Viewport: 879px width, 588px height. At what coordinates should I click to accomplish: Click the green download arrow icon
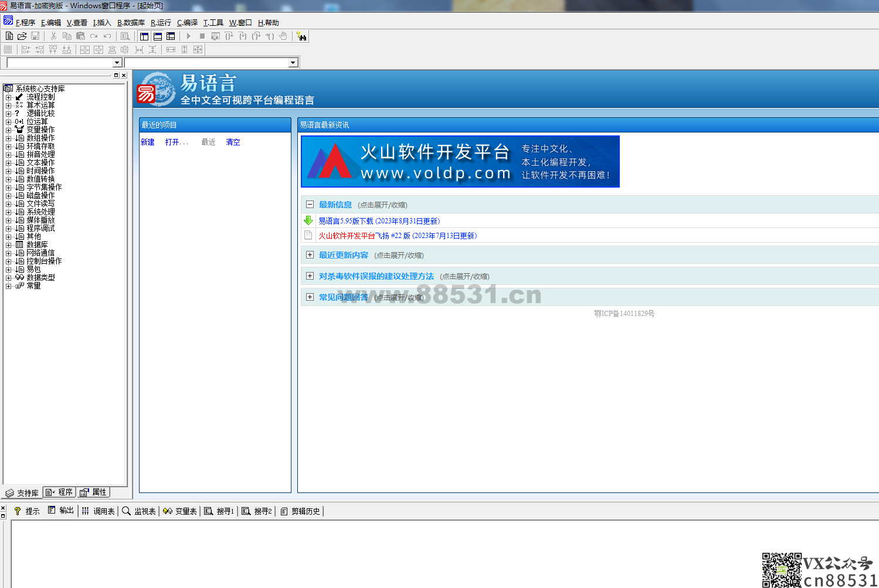pyautogui.click(x=308, y=220)
